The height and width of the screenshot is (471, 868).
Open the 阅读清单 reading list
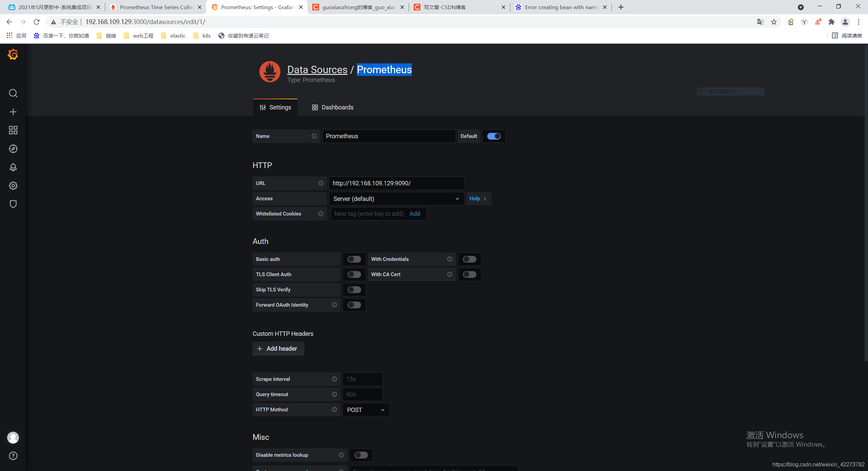[x=847, y=36]
